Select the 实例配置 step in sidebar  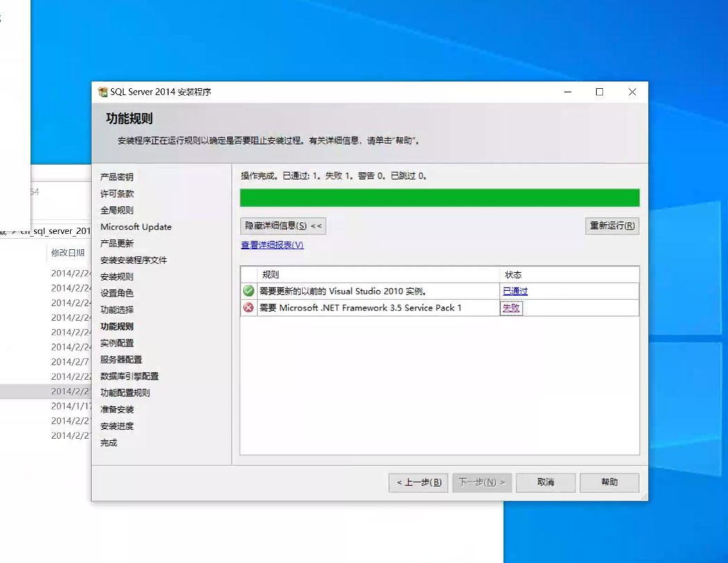click(117, 343)
